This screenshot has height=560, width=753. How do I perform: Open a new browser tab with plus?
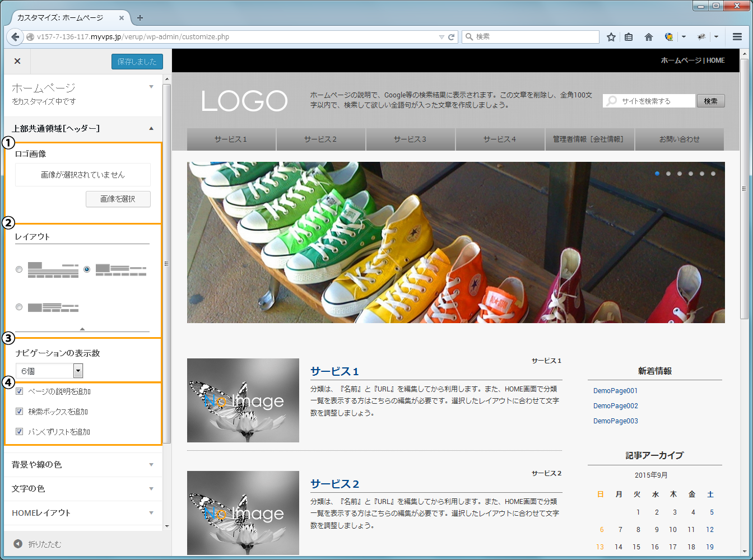(140, 18)
